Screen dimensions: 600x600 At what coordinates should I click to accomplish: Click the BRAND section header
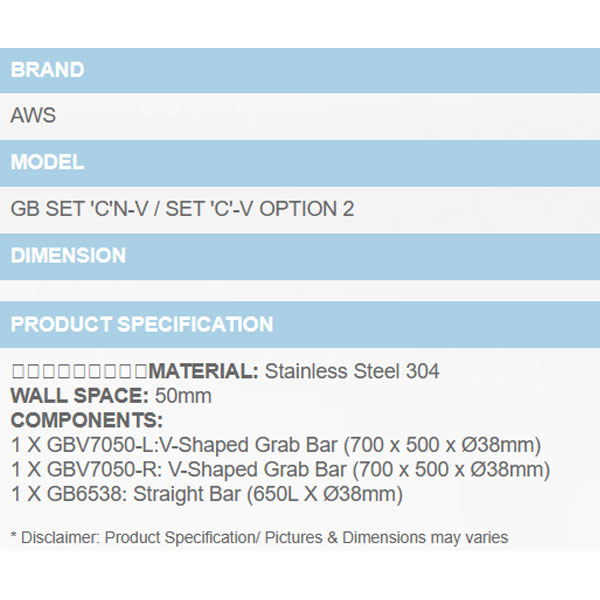pos(48,70)
